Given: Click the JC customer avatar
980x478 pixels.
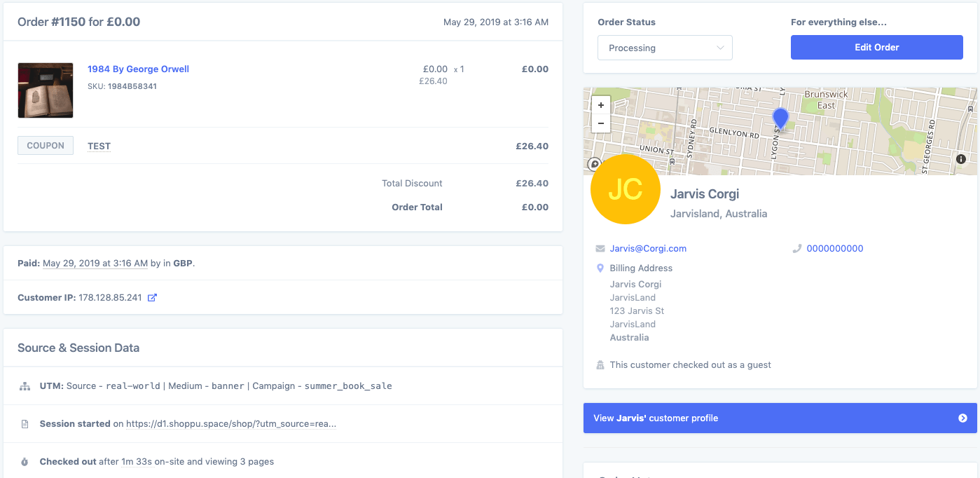Looking at the screenshot, I should pyautogui.click(x=626, y=189).
